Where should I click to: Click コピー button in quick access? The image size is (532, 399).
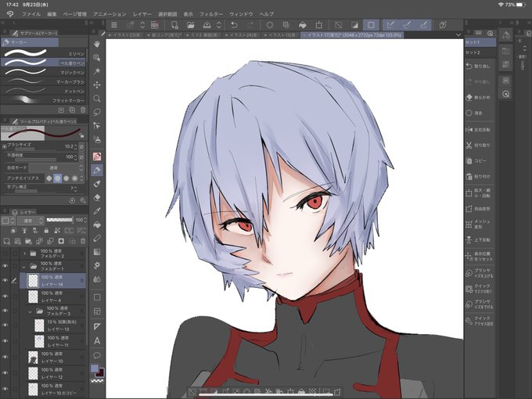point(479,161)
